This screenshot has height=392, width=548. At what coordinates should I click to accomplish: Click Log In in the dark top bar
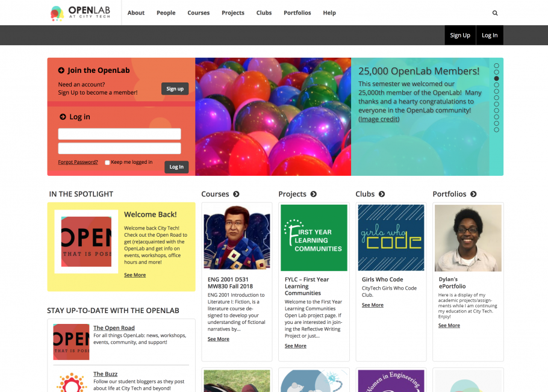coord(490,36)
